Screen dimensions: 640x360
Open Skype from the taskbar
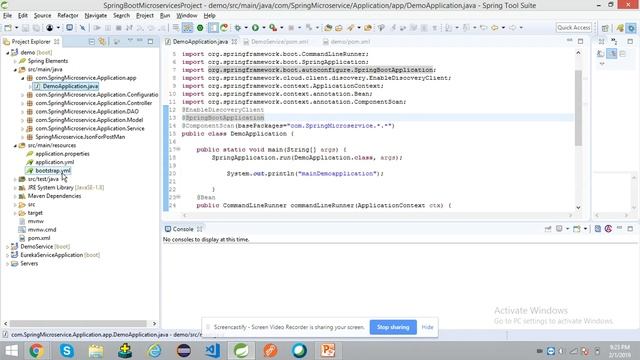(67, 351)
